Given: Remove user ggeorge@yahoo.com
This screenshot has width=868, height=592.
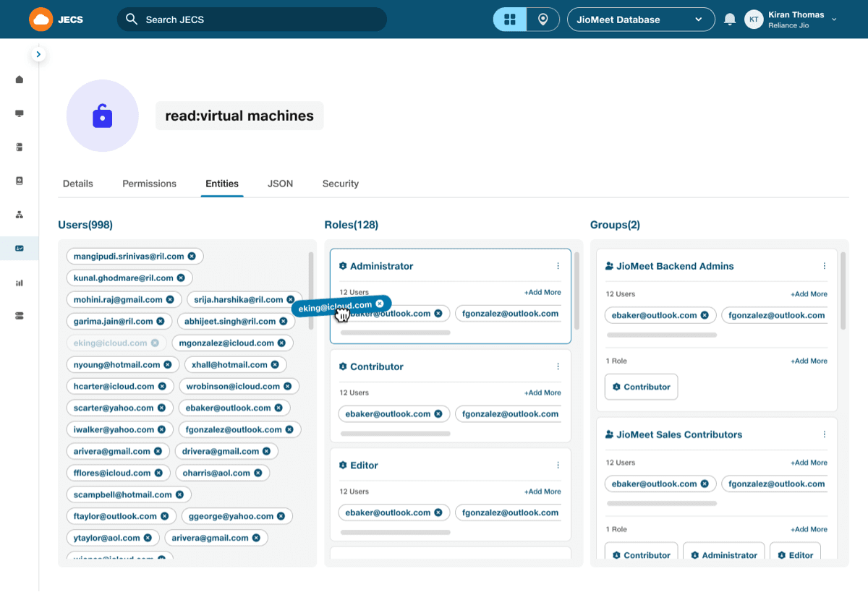Looking at the screenshot, I should coord(281,516).
